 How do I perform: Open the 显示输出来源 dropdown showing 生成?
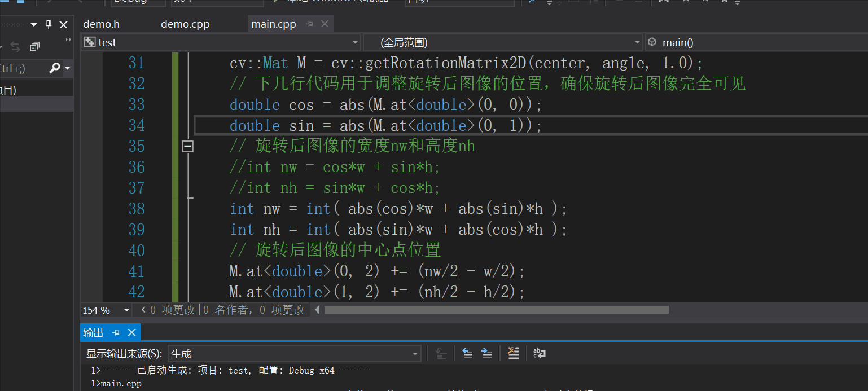tap(294, 354)
